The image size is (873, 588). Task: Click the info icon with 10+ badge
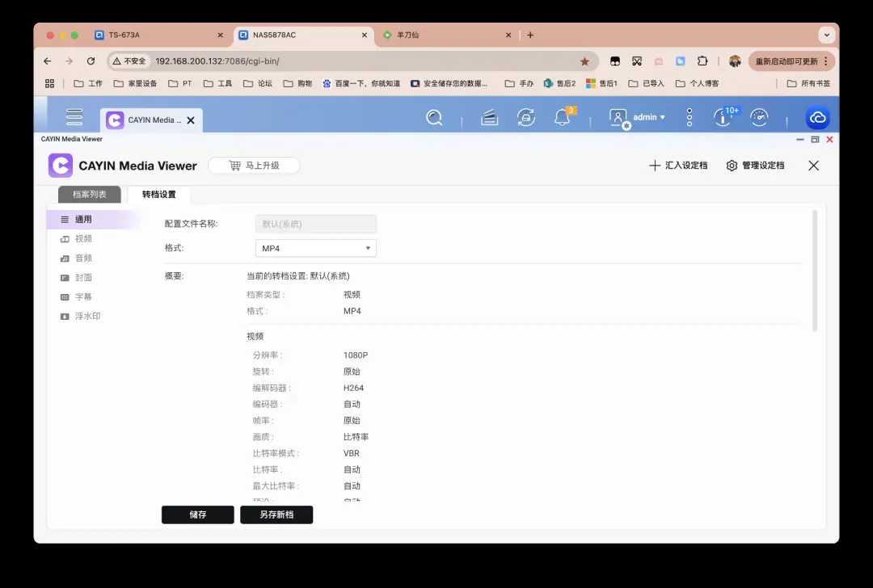click(723, 118)
